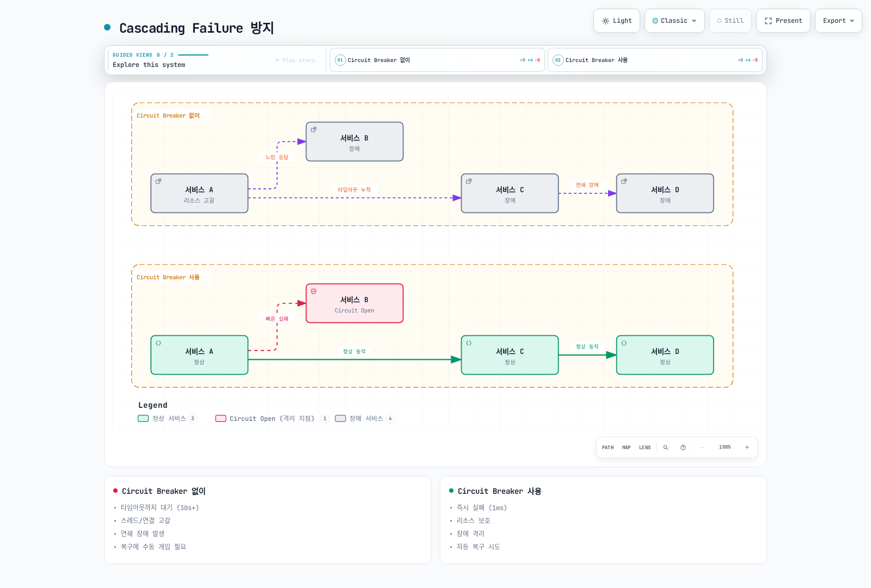Open the search magnifier icon

[665, 448]
